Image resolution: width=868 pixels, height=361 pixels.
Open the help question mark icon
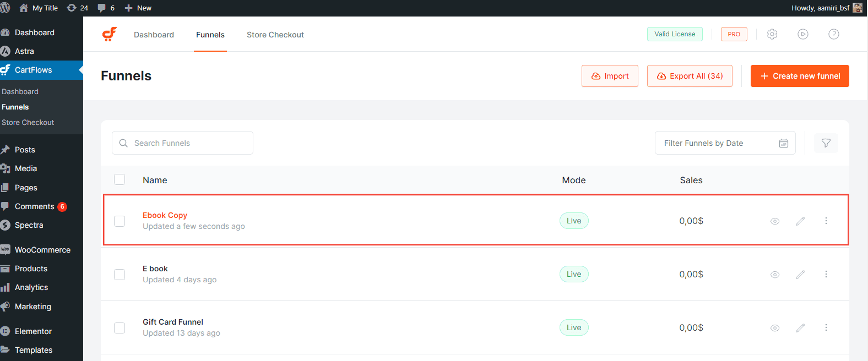point(834,34)
